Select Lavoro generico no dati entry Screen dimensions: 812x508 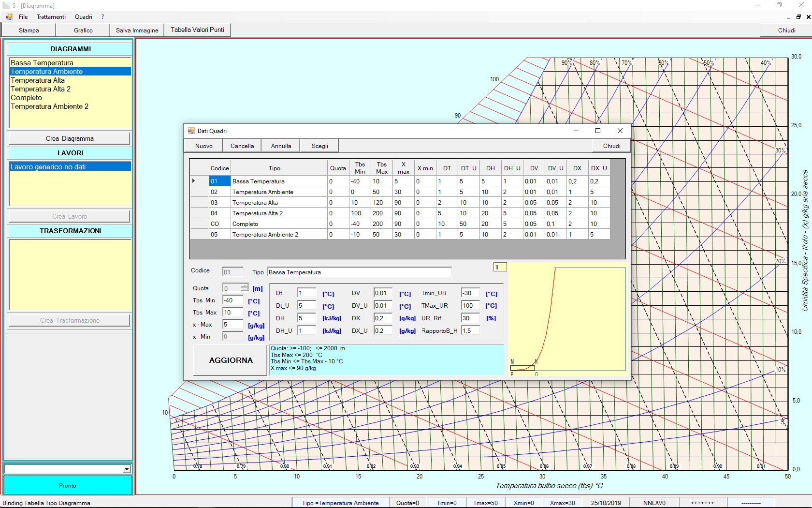pyautogui.click(x=70, y=167)
